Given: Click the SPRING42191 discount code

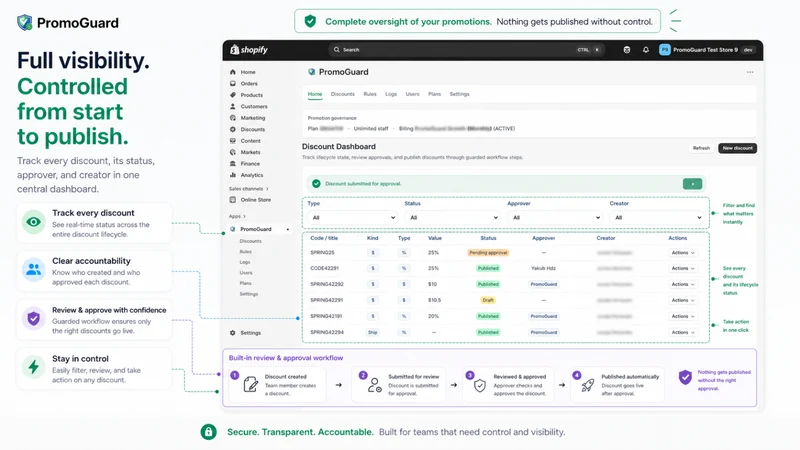Looking at the screenshot, I should pos(327,316).
